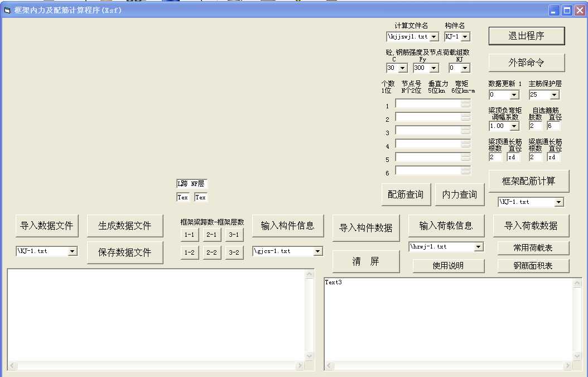Click node load input row 1
Screen dimensions: 588x377
click(433, 104)
